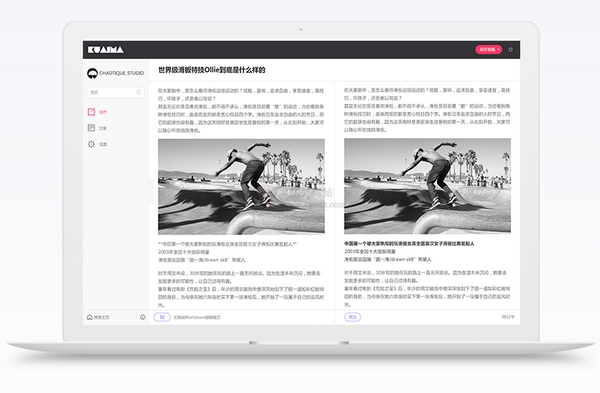
Task: Click the asterisk-wrapped bold line in editor
Action: [x=227, y=244]
